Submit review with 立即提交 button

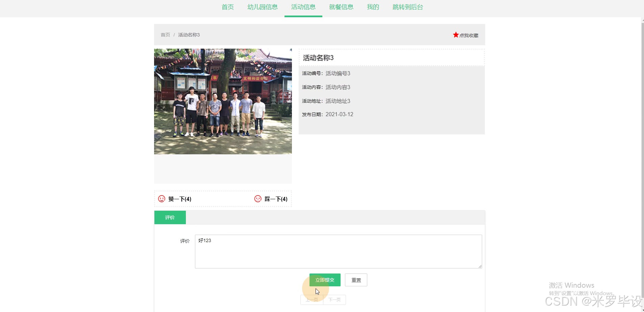325,280
